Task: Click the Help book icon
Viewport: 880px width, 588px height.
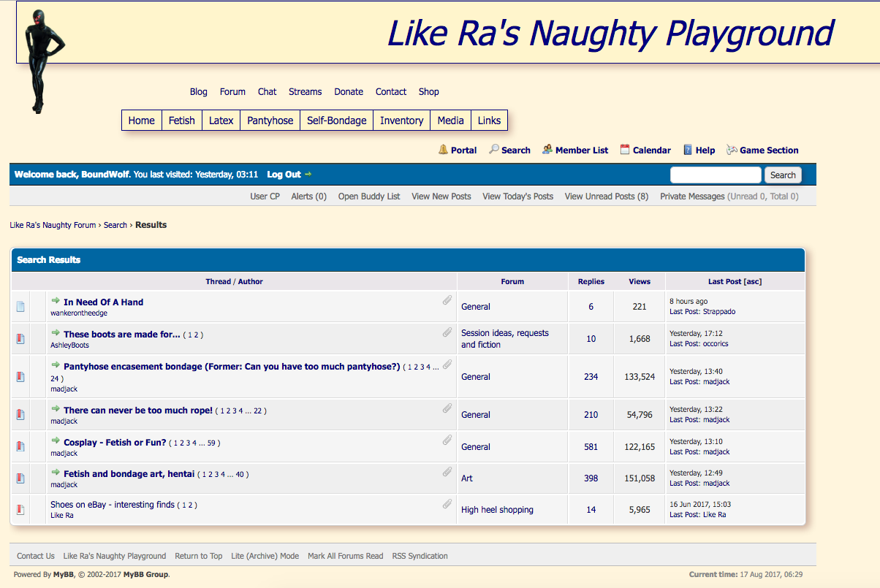Action: click(688, 150)
